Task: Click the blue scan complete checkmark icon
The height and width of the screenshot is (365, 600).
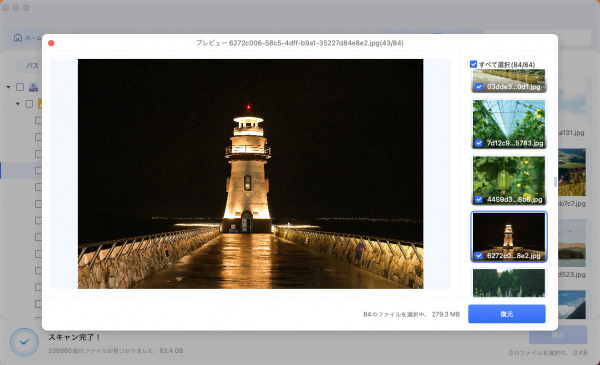Action: click(x=24, y=342)
